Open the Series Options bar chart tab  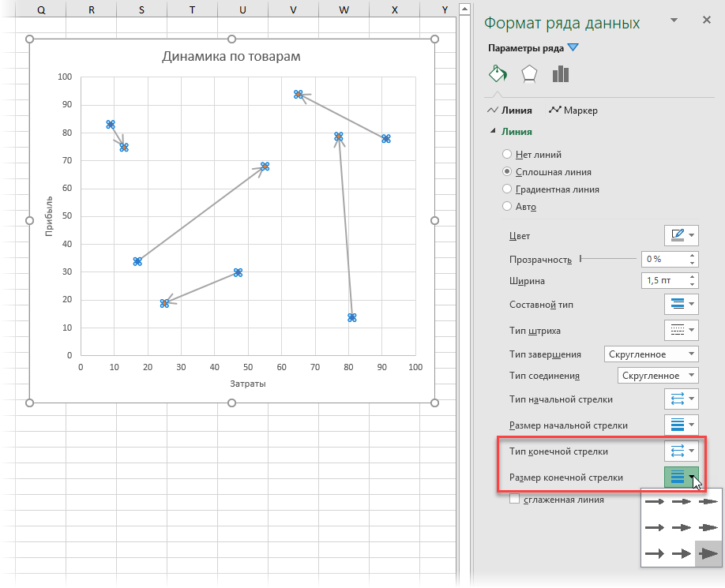tap(561, 74)
